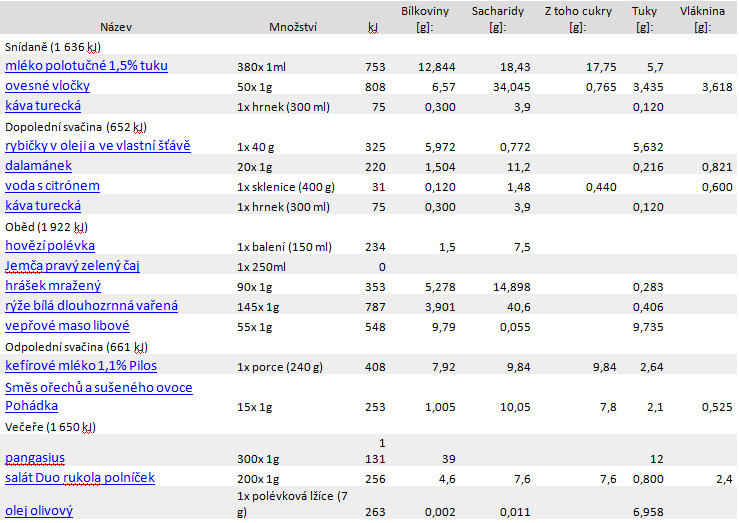Open the hovězí polévka link
Screen dimensions: 739x523
50,246
